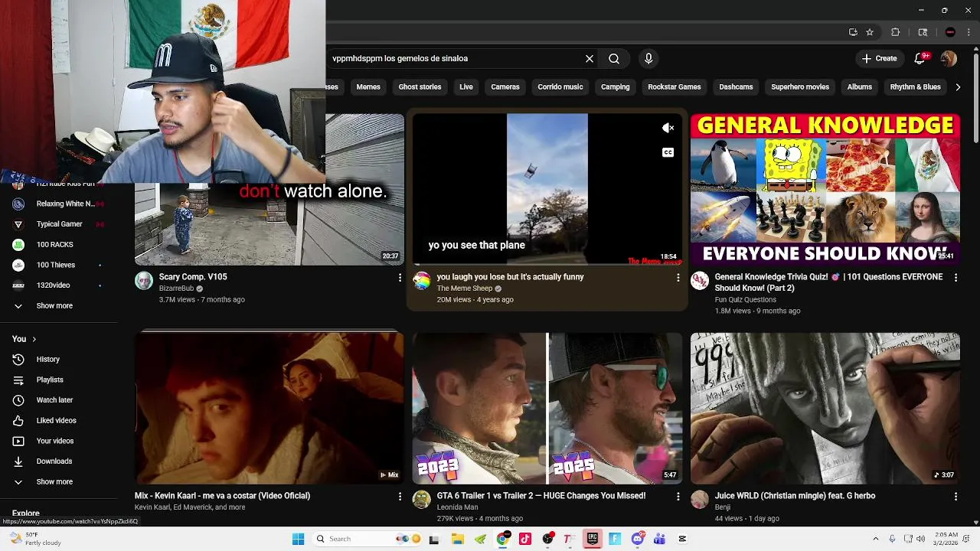Select the Superhero movies filter chip
Screen dimensions: 980x551
pos(800,87)
